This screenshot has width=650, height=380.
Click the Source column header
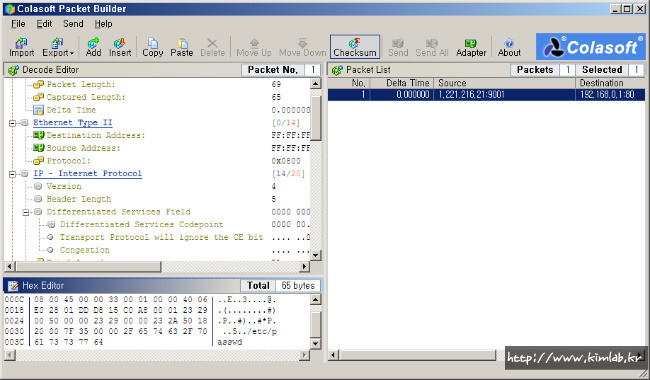pyautogui.click(x=504, y=83)
